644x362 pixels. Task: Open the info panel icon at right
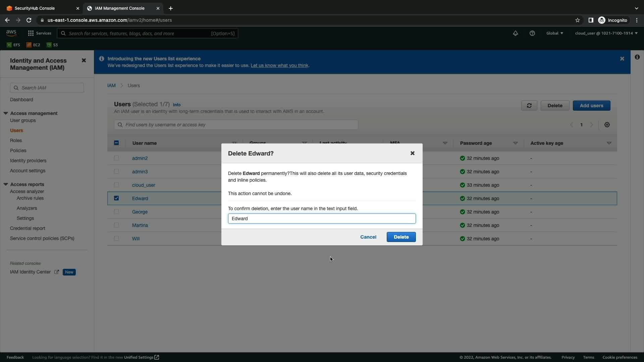tap(637, 57)
